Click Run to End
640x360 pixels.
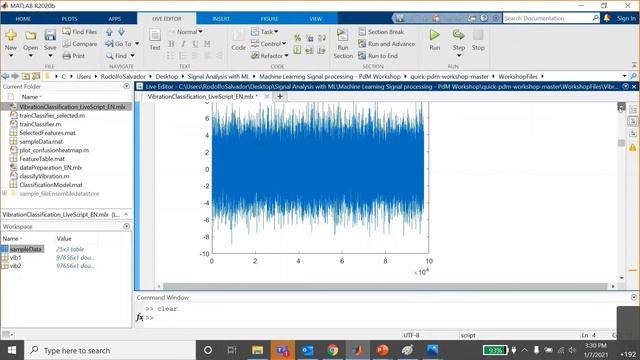(378, 56)
